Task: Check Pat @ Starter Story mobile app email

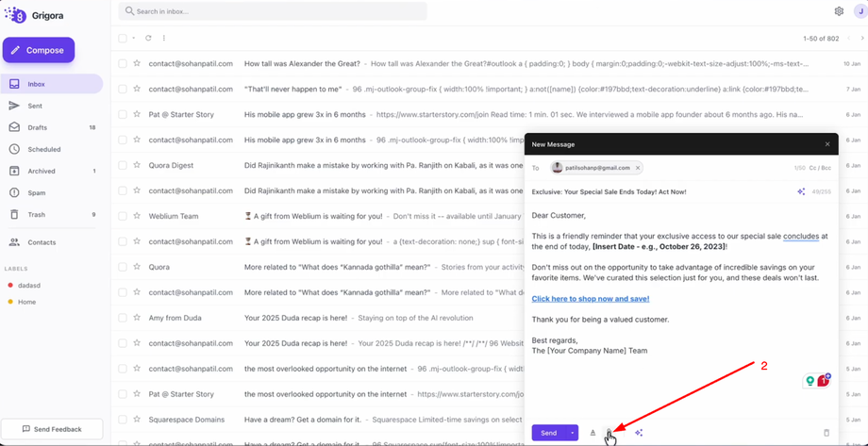Action: [123, 114]
